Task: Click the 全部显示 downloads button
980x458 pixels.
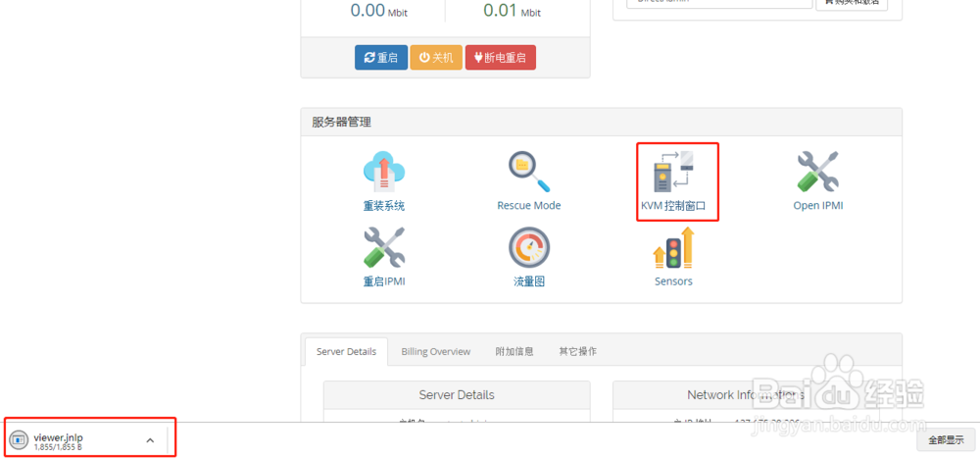Action: [x=946, y=440]
